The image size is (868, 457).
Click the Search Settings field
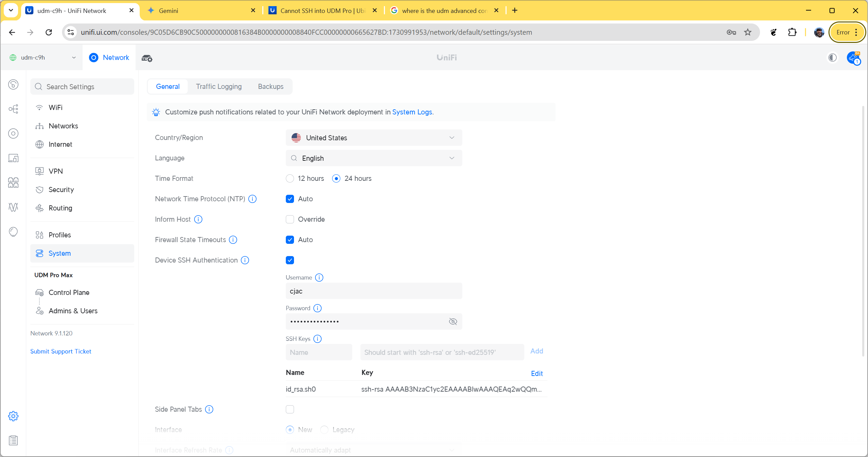click(82, 87)
